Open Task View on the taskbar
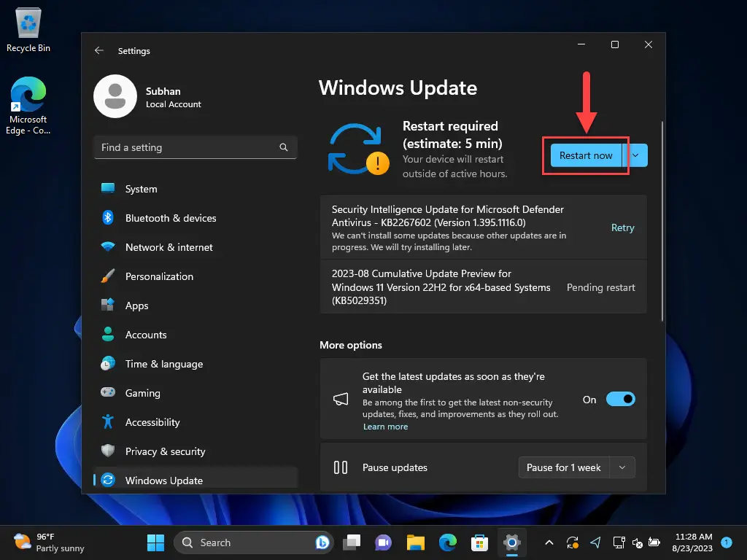The image size is (747, 560). (352, 542)
